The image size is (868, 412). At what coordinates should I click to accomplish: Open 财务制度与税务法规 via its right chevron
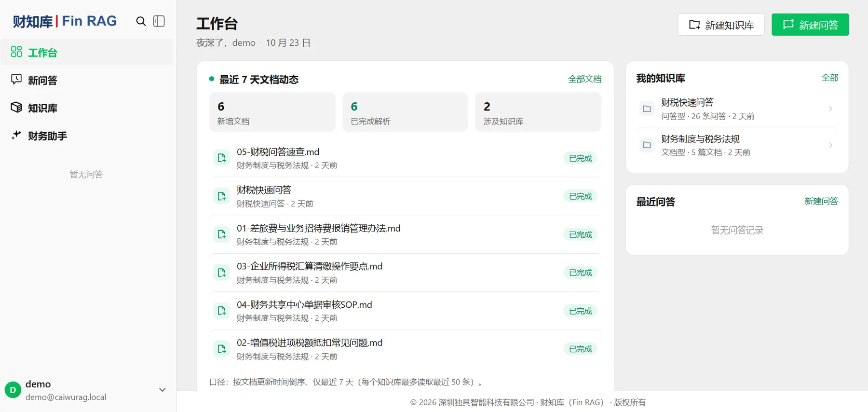(830, 145)
